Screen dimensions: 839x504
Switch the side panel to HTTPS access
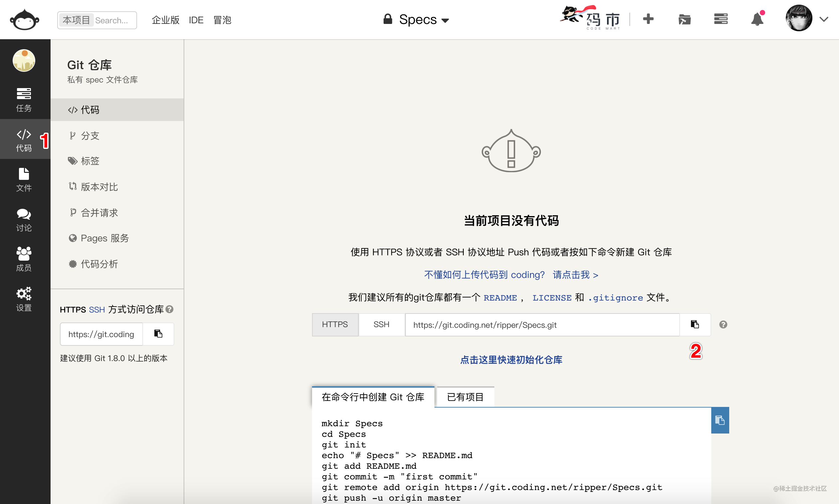coord(73,310)
